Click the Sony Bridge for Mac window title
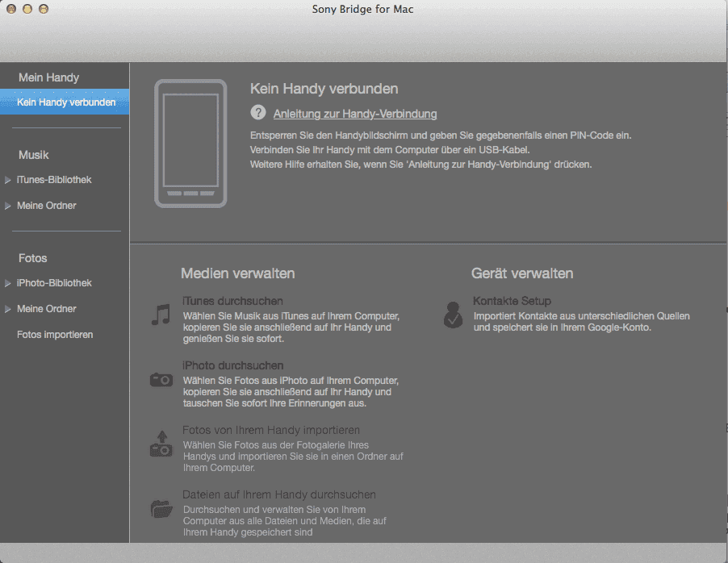The width and height of the screenshot is (728, 563). 362,9
